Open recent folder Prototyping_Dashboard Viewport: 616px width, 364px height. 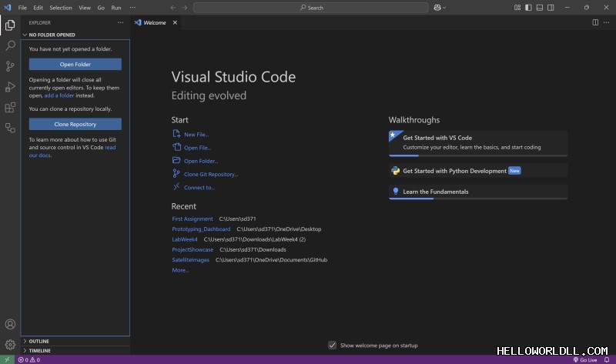[201, 229]
